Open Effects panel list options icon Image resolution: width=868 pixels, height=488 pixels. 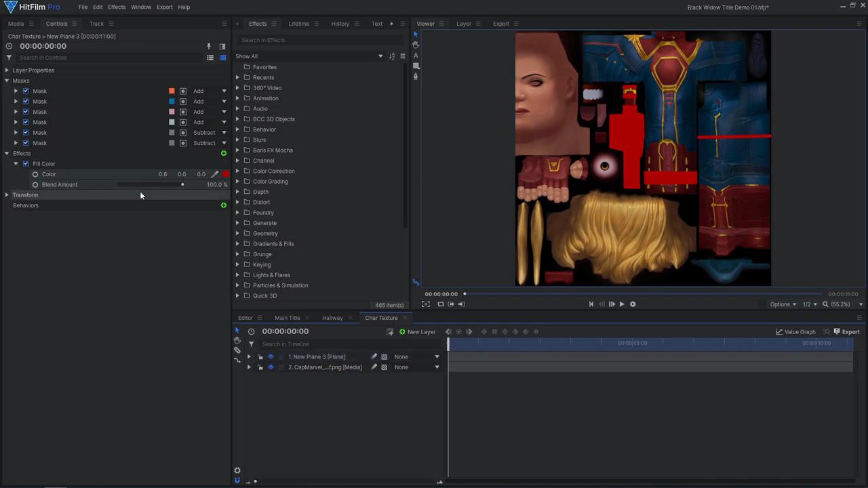pos(402,56)
